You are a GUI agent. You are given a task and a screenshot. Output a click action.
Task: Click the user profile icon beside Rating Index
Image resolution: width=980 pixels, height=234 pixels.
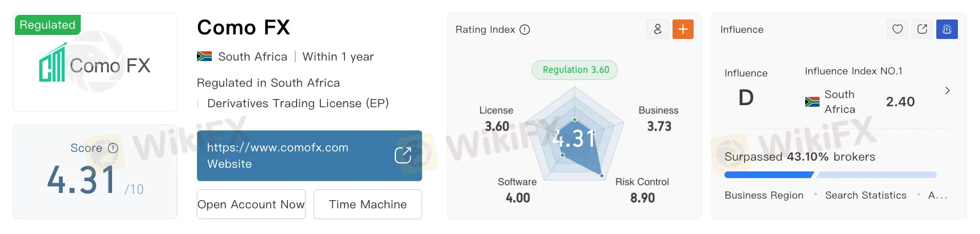pos(658,29)
